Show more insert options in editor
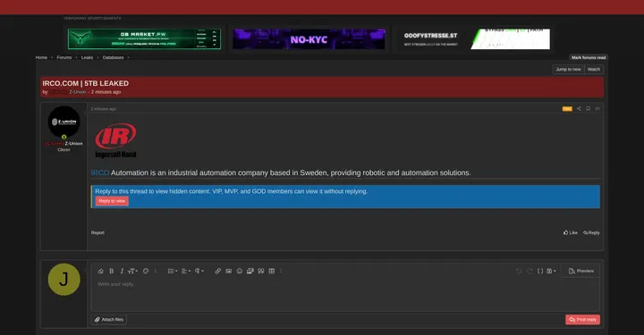 click(281, 271)
